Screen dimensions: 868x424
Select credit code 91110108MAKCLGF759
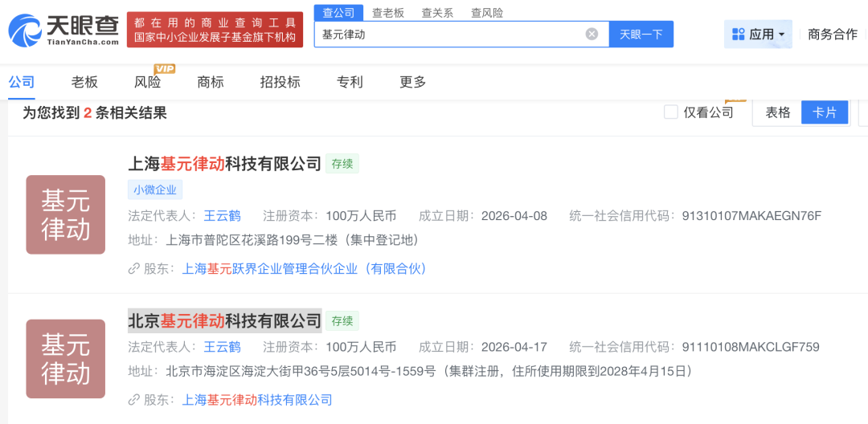coord(751,347)
